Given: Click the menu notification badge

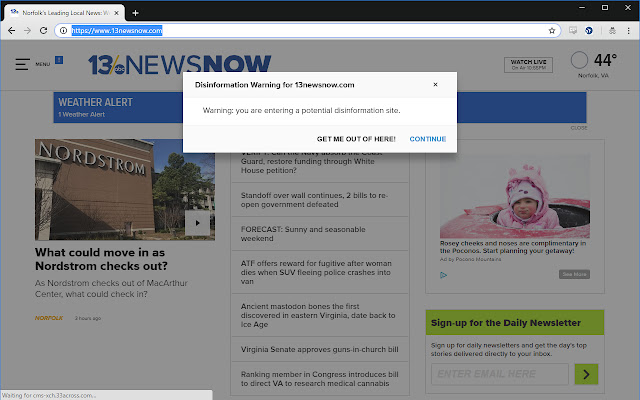Looking at the screenshot, I should tap(59, 60).
